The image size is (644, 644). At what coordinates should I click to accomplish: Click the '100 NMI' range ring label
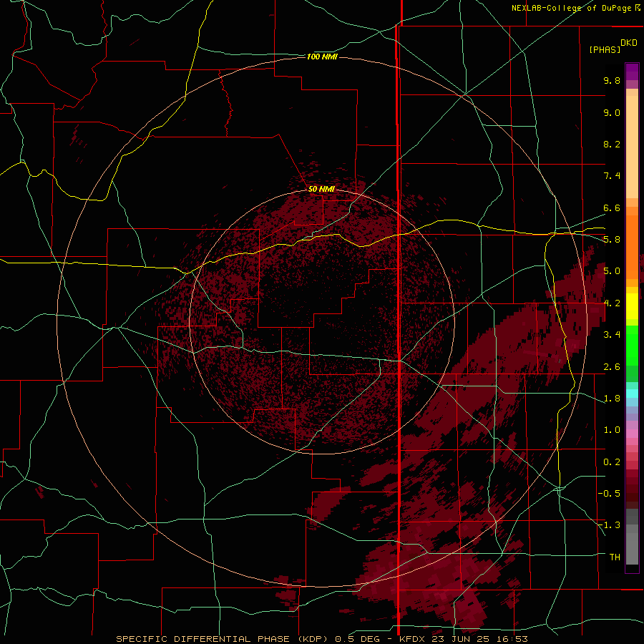pyautogui.click(x=322, y=57)
